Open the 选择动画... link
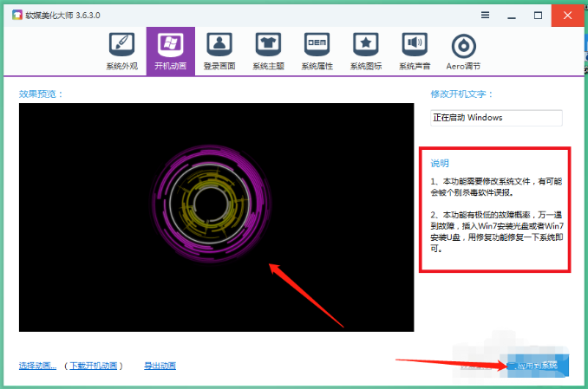This screenshot has height=389, width=588. (x=37, y=366)
